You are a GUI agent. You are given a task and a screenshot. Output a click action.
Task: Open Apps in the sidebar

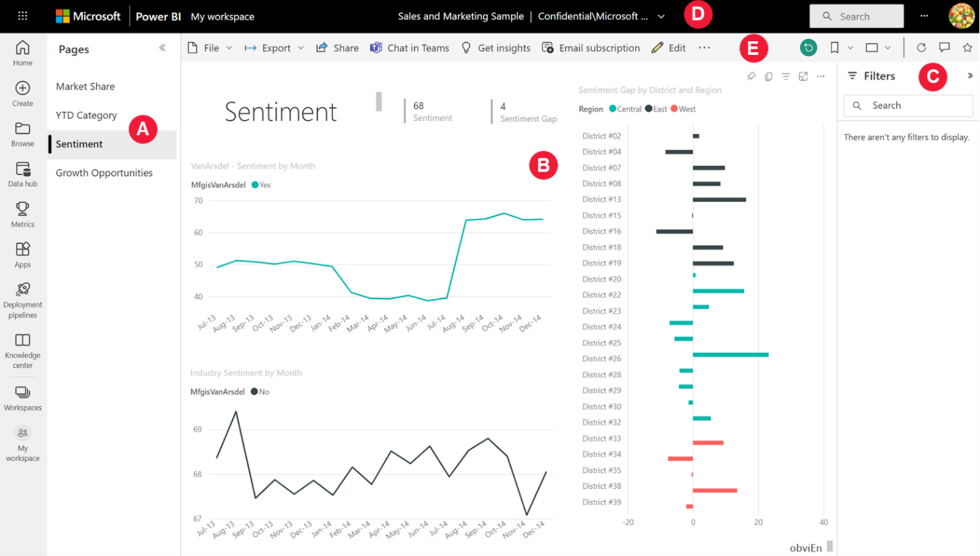[x=23, y=255]
